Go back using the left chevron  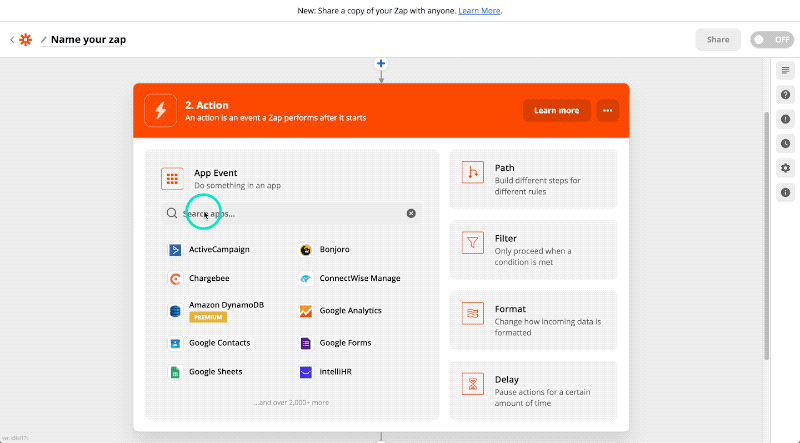12,39
